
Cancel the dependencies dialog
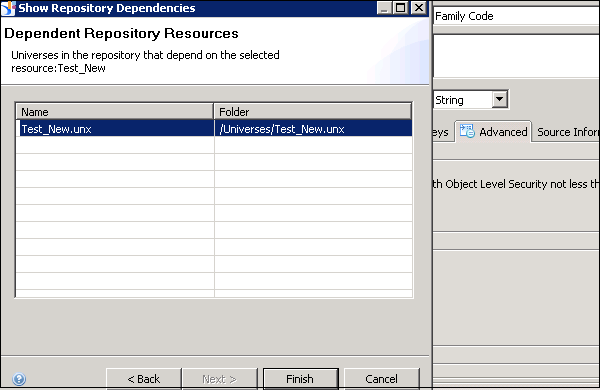tap(382, 379)
